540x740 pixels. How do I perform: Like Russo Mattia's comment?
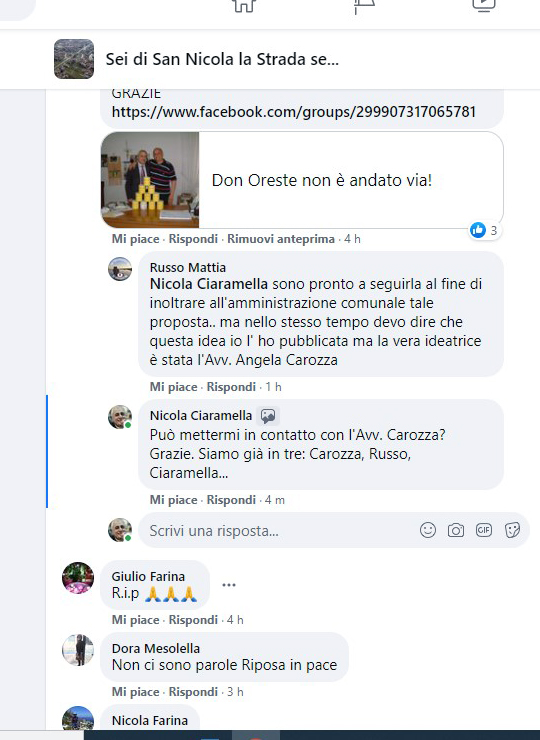(x=173, y=387)
